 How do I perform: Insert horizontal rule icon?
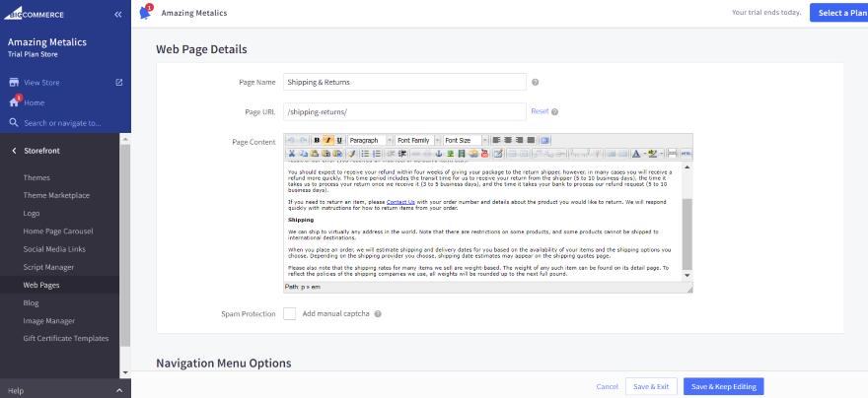point(673,154)
